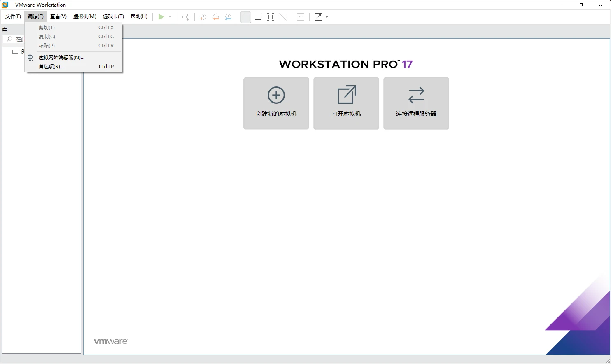Click the 连接远程服务器 button

(x=416, y=103)
